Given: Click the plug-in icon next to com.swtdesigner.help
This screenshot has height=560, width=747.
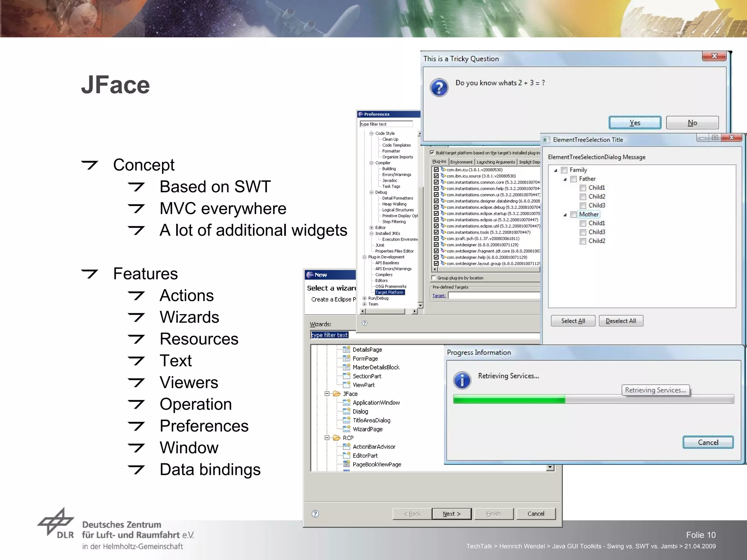Looking at the screenshot, I should (x=443, y=257).
